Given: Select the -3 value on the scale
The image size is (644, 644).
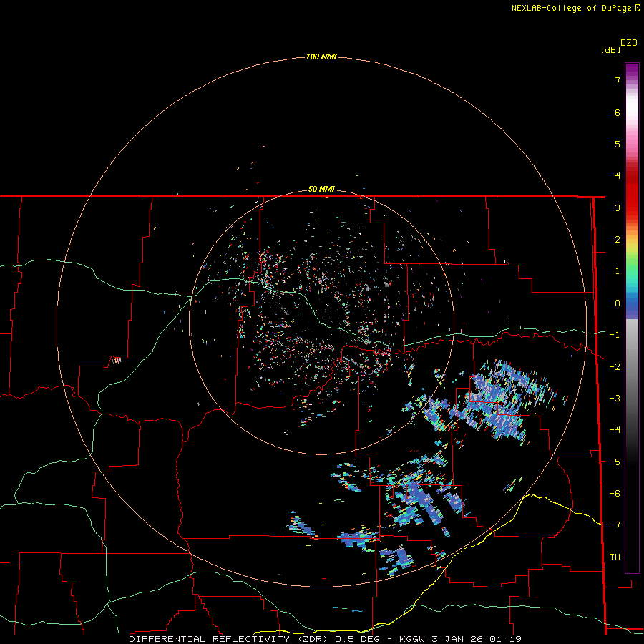Looking at the screenshot, I should (615, 399).
